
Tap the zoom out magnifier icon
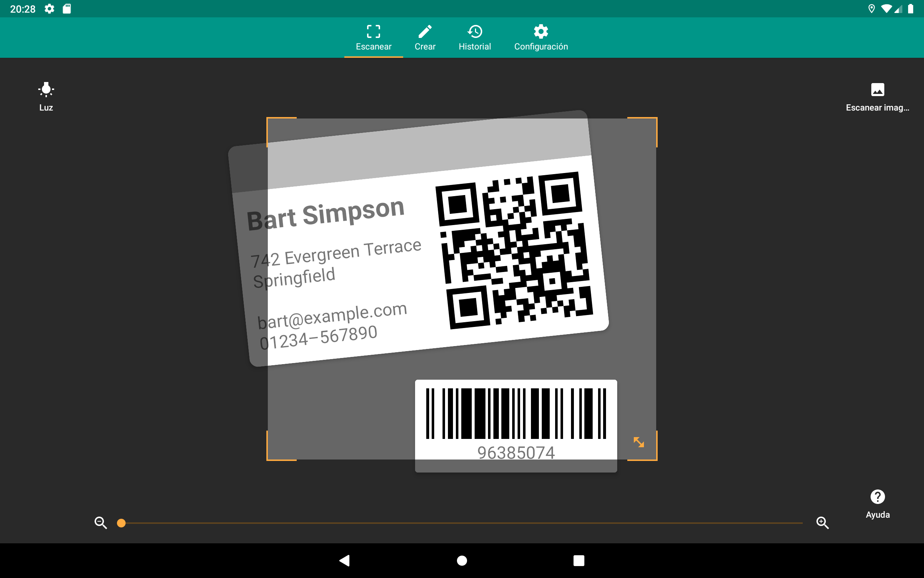pos(100,523)
